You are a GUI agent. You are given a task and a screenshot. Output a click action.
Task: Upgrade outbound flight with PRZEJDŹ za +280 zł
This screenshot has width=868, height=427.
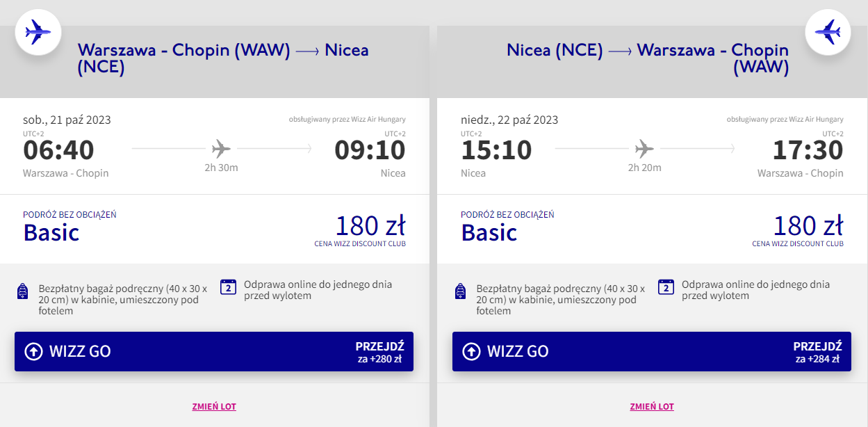[x=379, y=352]
